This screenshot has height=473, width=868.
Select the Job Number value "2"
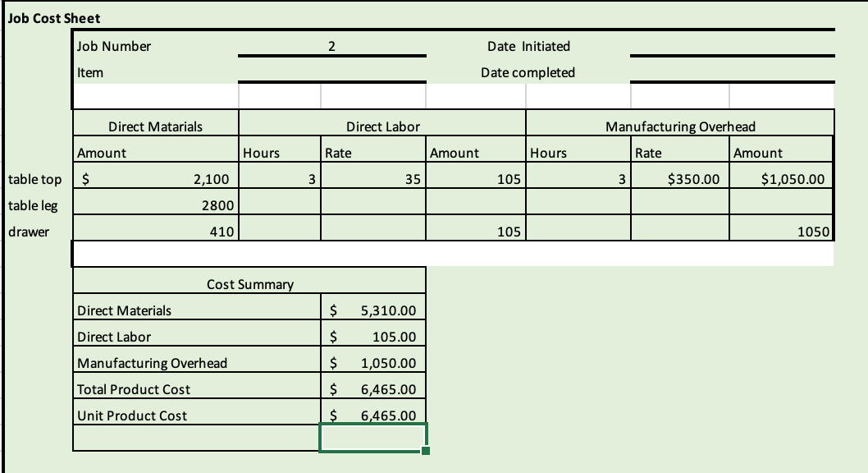331,46
